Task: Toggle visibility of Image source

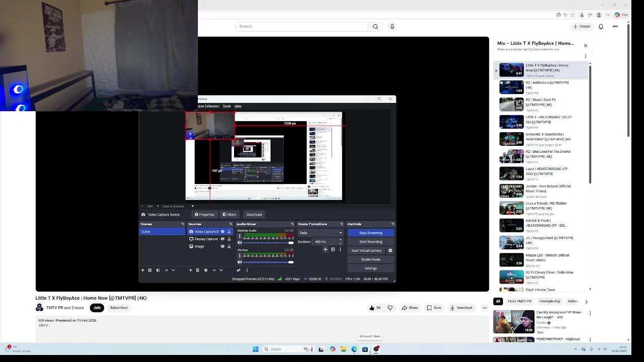Action: click(x=222, y=247)
